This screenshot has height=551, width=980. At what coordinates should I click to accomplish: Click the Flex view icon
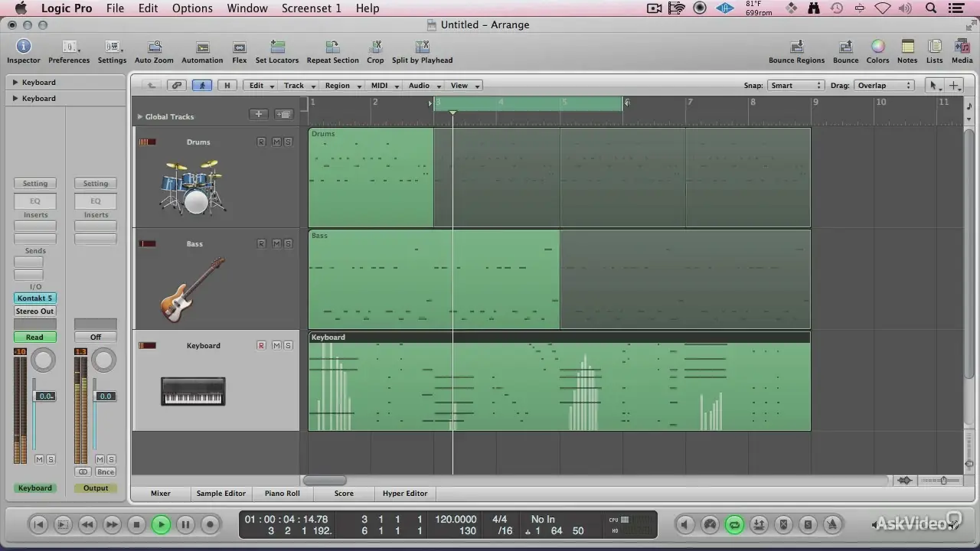[240, 47]
